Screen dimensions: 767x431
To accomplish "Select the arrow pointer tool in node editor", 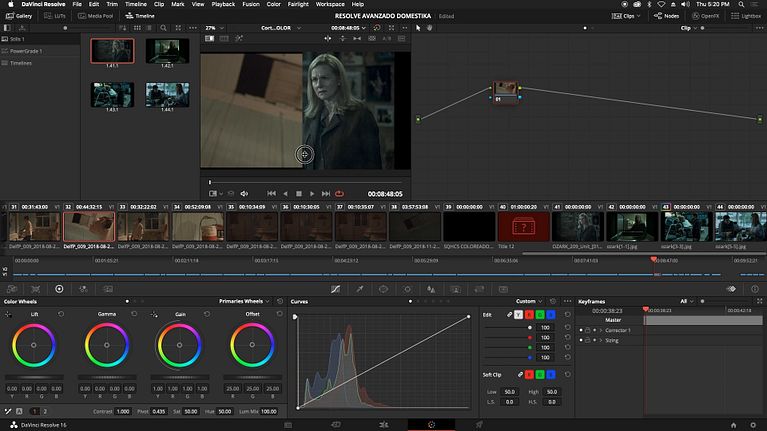I will coord(418,28).
